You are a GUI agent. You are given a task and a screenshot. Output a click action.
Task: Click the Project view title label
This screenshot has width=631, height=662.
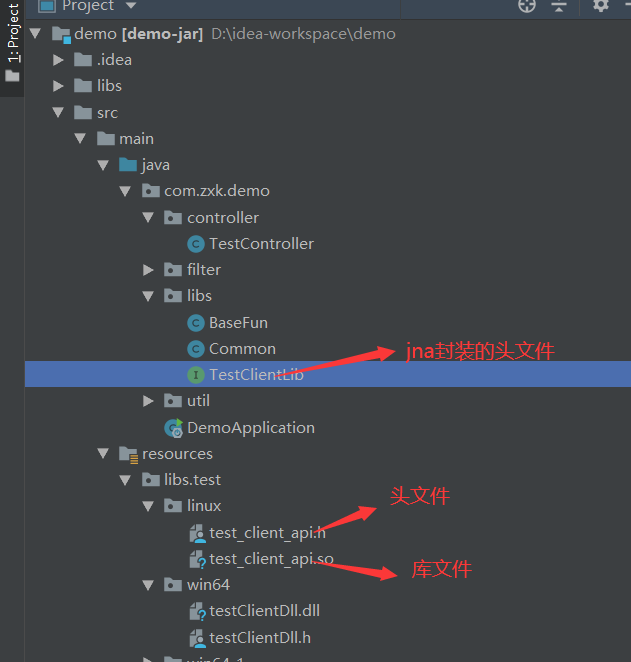click(88, 5)
